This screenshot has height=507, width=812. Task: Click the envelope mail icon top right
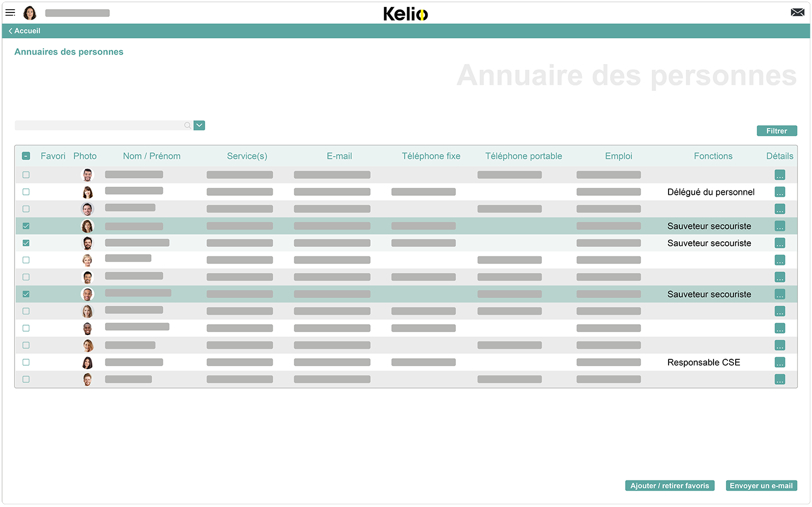click(797, 11)
